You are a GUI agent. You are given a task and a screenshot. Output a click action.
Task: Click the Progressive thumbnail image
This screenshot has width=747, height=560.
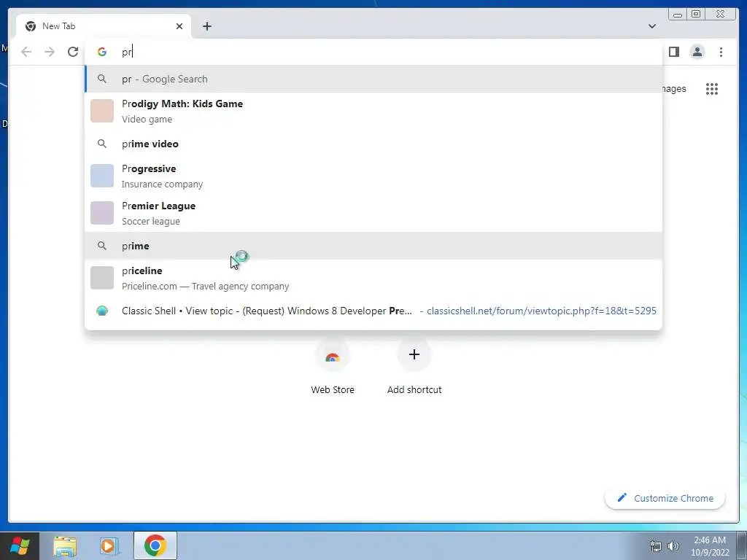point(102,176)
